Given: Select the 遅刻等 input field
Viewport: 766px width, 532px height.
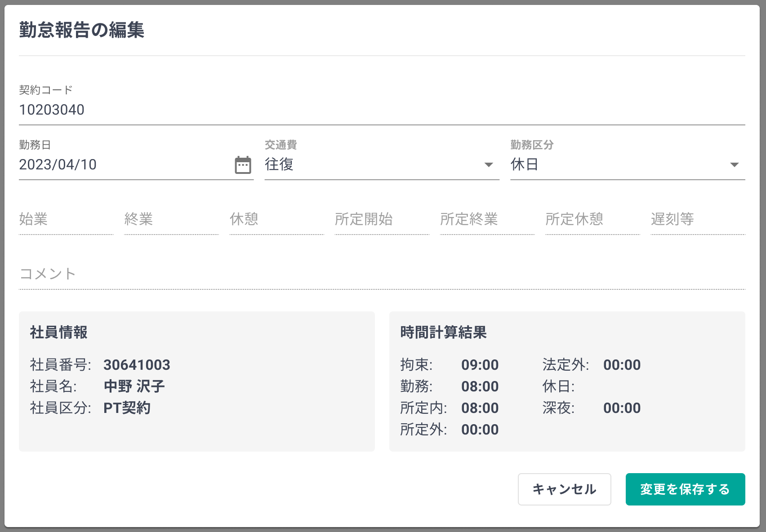Looking at the screenshot, I should (697, 220).
